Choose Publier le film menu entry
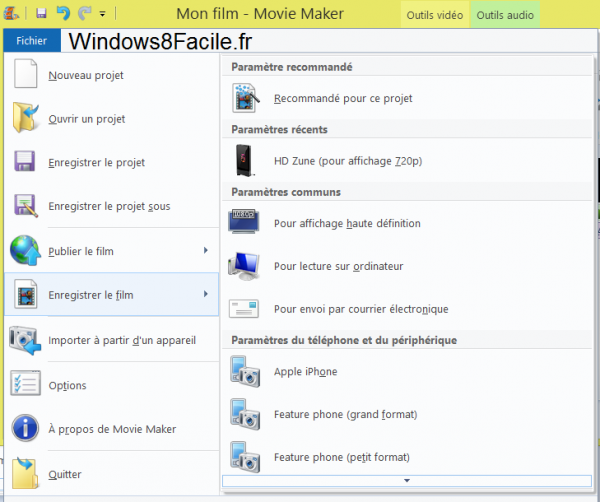The height and width of the screenshot is (502, 600). pyautogui.click(x=111, y=251)
